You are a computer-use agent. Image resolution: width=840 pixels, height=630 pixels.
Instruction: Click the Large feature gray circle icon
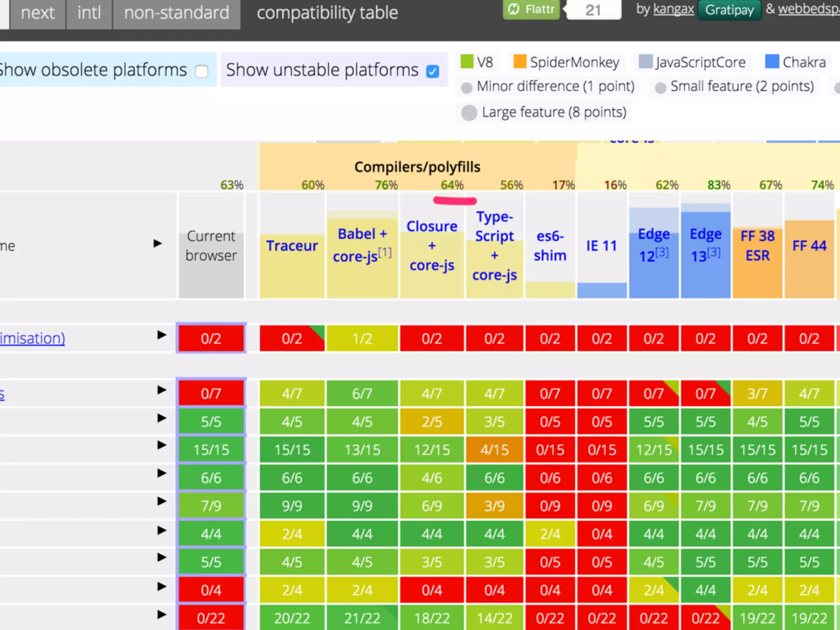click(469, 113)
